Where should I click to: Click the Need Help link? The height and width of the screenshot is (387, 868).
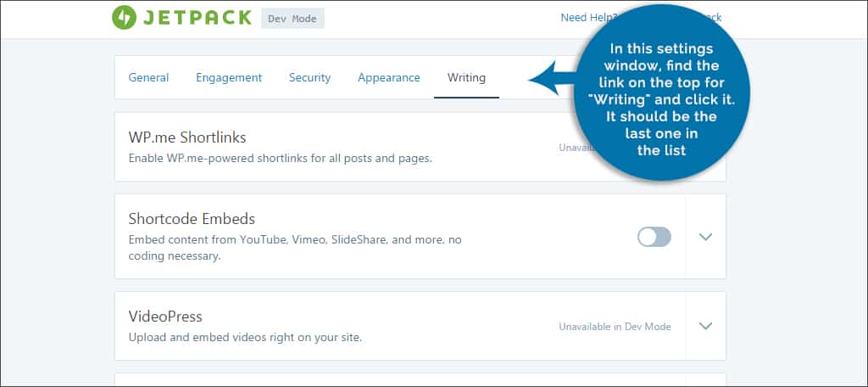[588, 18]
